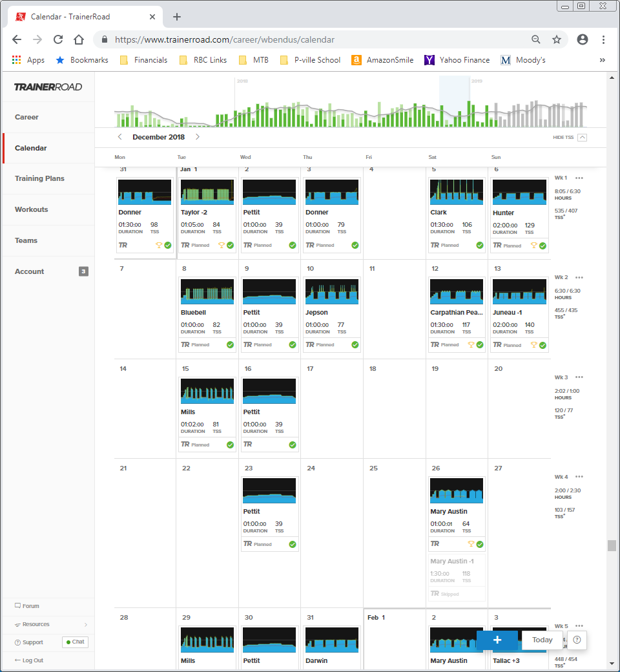Open the Apps grid shortcut
This screenshot has height=672, width=620.
tap(28, 60)
